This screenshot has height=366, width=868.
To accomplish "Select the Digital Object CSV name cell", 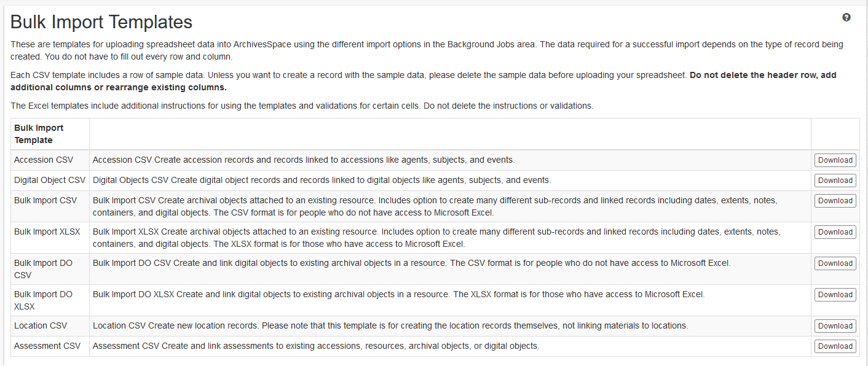I will click(50, 180).
